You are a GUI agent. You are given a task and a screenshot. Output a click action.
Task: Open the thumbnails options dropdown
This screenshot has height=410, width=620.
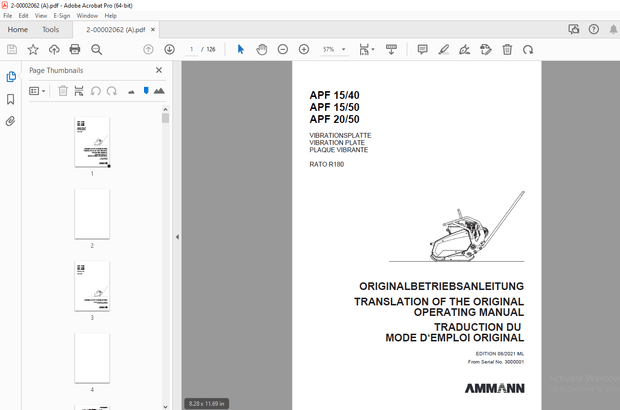[37, 91]
